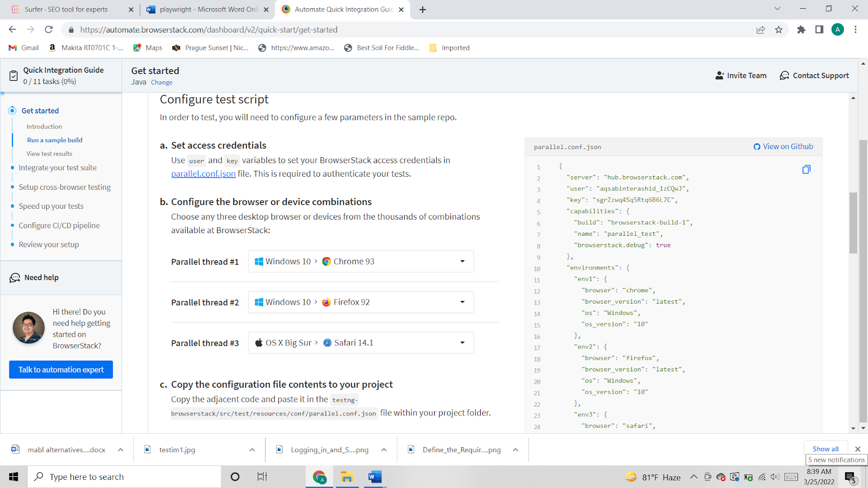Toggle the Chrome side panel icon

point(819,30)
